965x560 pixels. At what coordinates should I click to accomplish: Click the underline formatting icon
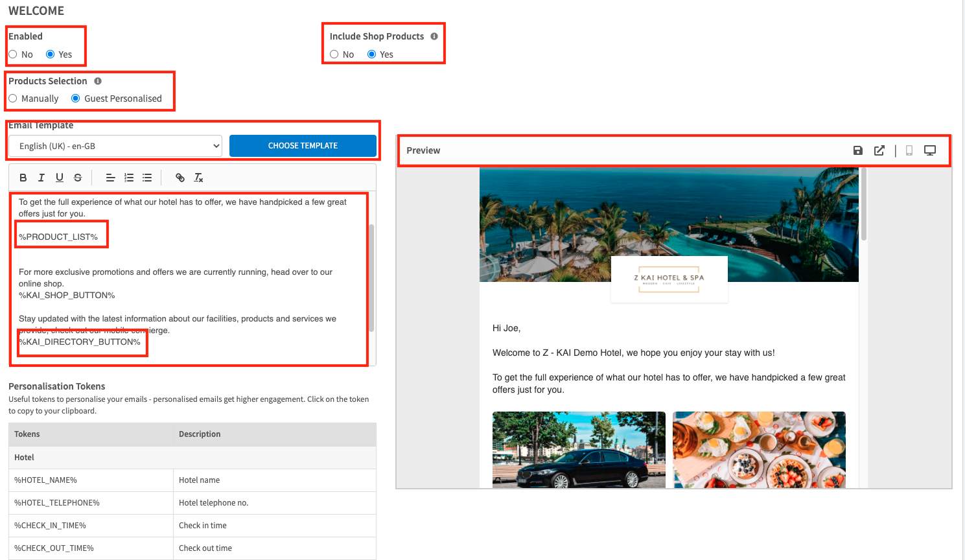click(60, 178)
